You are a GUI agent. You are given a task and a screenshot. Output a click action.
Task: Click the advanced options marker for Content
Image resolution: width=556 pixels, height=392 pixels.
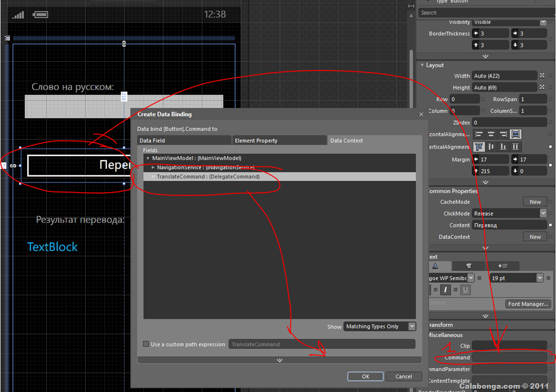pos(551,225)
